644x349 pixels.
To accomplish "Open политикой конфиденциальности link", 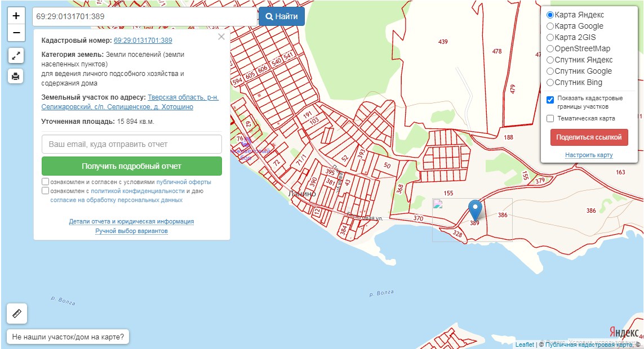I will click(x=137, y=191).
